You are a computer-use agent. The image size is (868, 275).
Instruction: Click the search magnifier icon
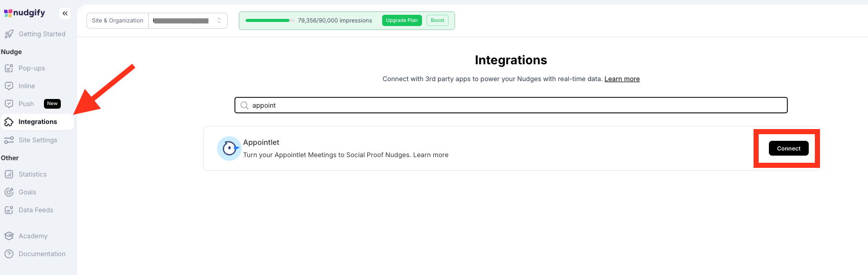(244, 106)
